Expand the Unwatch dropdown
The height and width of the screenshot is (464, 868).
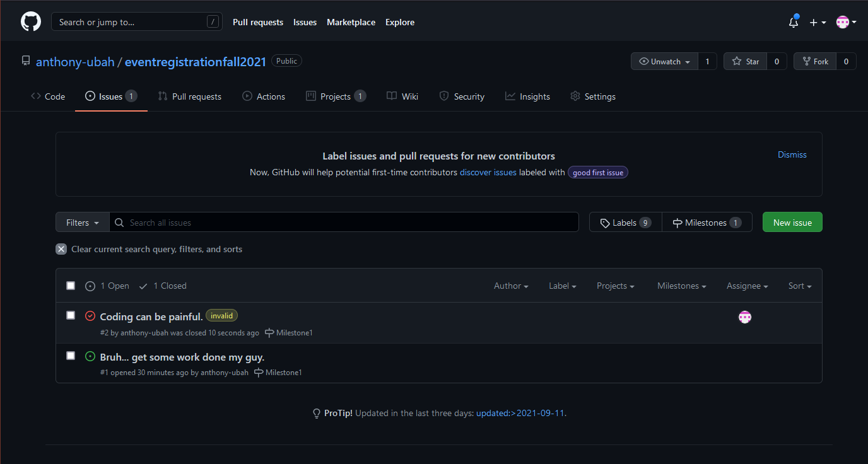coord(665,61)
